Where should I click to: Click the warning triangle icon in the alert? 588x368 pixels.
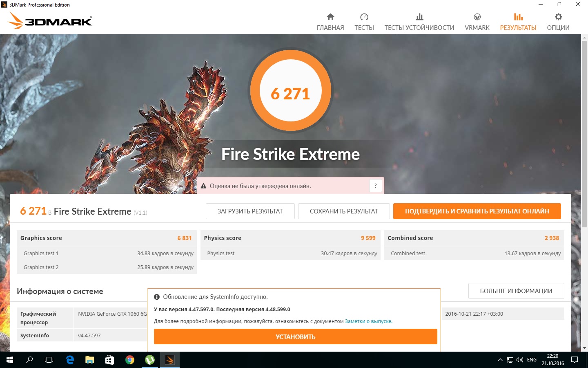(203, 186)
